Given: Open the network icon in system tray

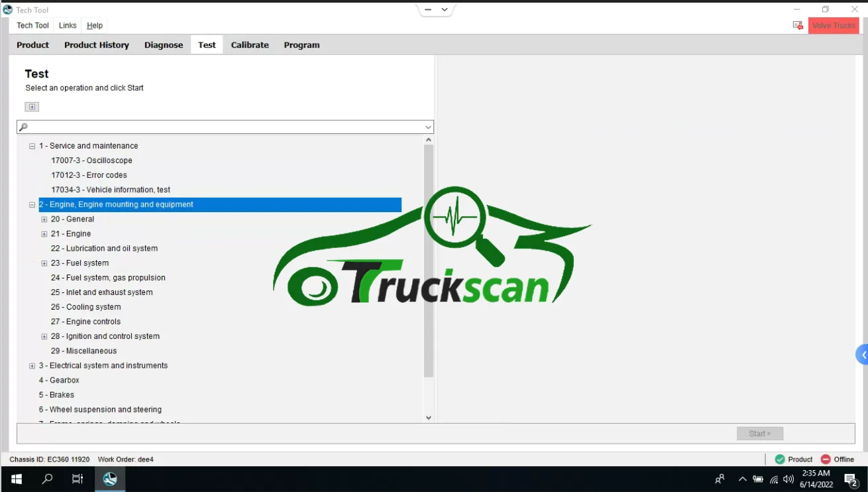Looking at the screenshot, I should [773, 479].
